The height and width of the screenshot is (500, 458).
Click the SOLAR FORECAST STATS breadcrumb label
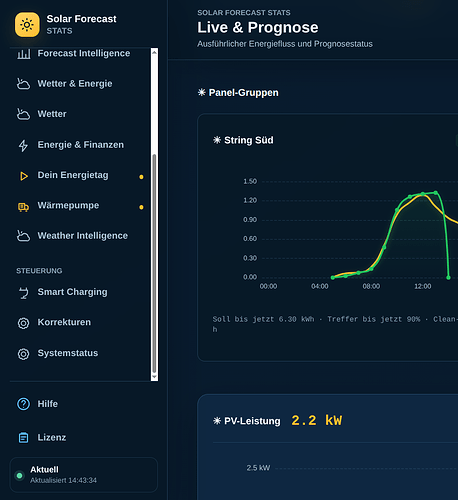(x=244, y=13)
